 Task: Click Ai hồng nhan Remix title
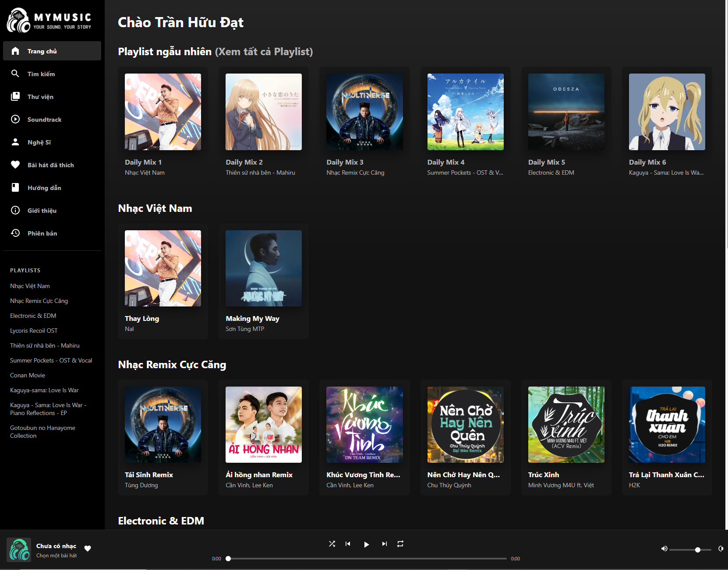[259, 475]
